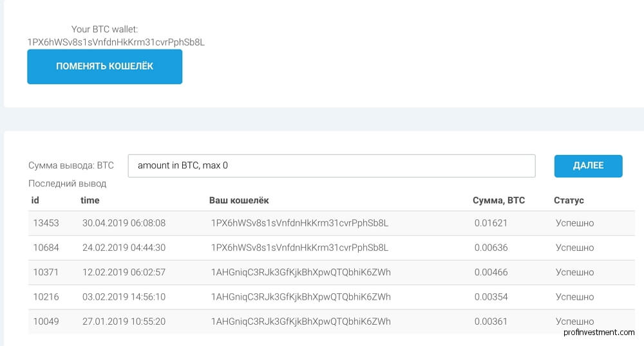This screenshot has width=644, height=346.
Task: Click the 'Статус' column header
Action: tap(569, 200)
